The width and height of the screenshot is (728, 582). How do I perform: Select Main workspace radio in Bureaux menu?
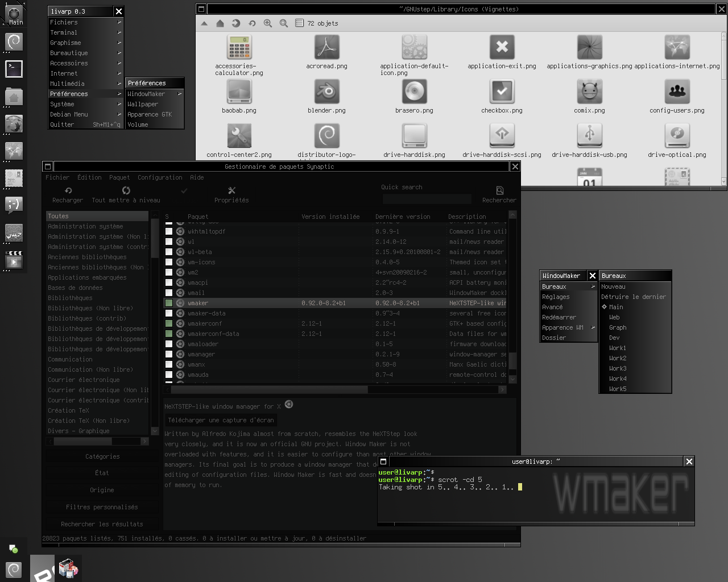605,307
